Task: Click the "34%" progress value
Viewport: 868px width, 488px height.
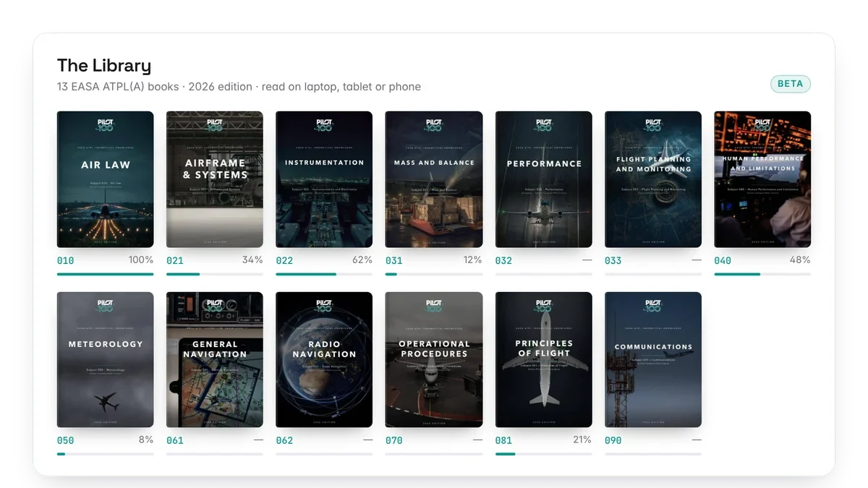Action: [x=252, y=260]
